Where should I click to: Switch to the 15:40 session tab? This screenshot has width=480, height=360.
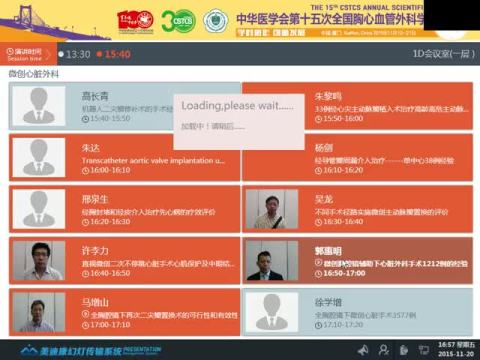point(114,54)
